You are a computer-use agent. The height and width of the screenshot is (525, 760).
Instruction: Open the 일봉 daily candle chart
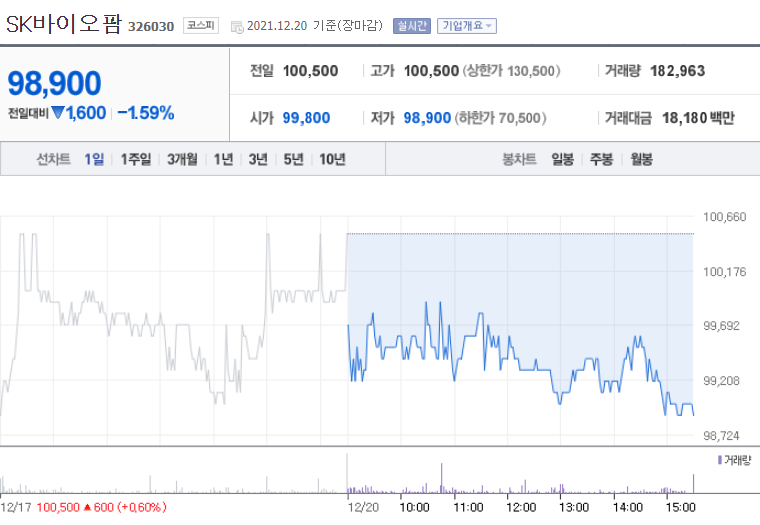(x=563, y=159)
